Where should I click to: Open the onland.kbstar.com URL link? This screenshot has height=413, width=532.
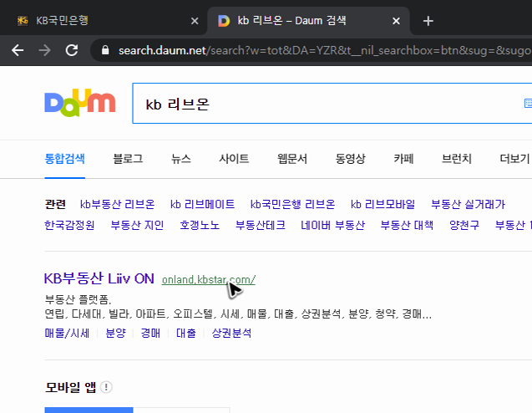tap(209, 280)
